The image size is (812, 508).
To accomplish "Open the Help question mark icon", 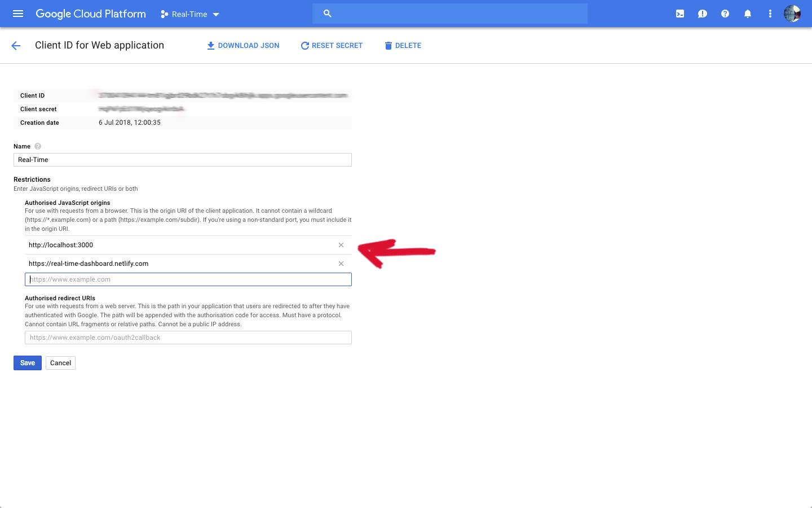I will click(725, 14).
